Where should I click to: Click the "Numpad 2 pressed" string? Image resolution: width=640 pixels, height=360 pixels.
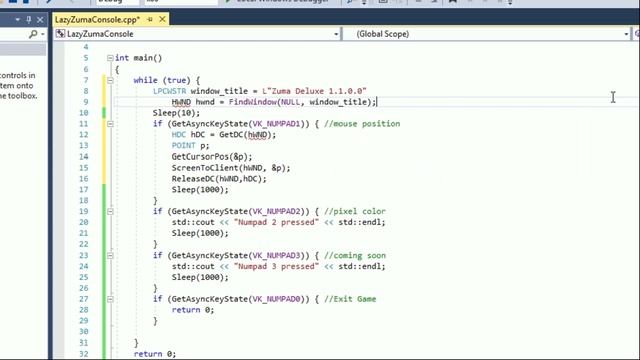click(276, 222)
